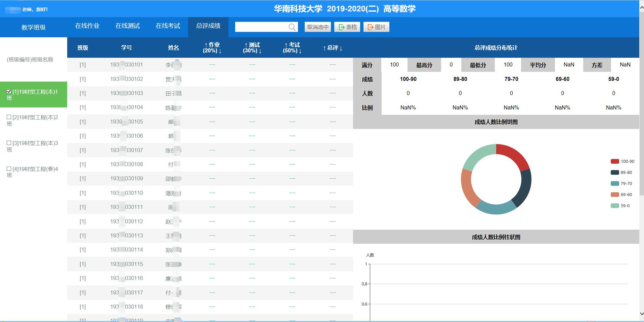The image size is (644, 322).
Task: Sort 测试 (30%) column ascending via up arrow
Action: tap(246, 45)
